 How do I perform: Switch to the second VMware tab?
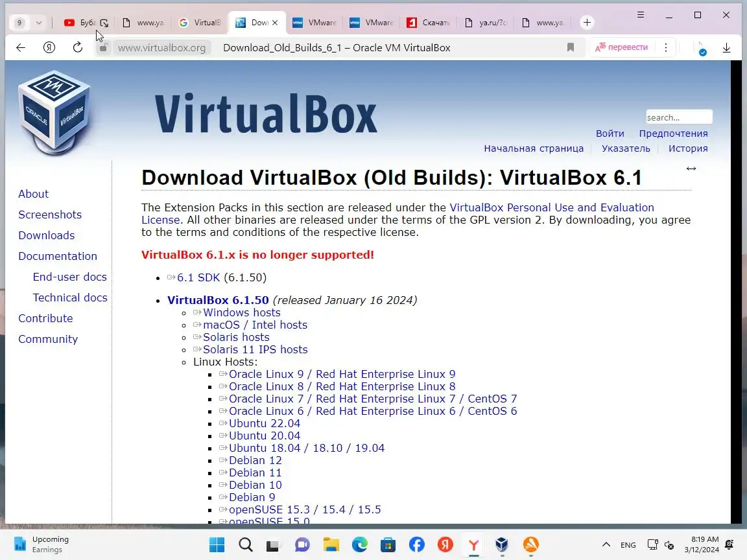[372, 23]
